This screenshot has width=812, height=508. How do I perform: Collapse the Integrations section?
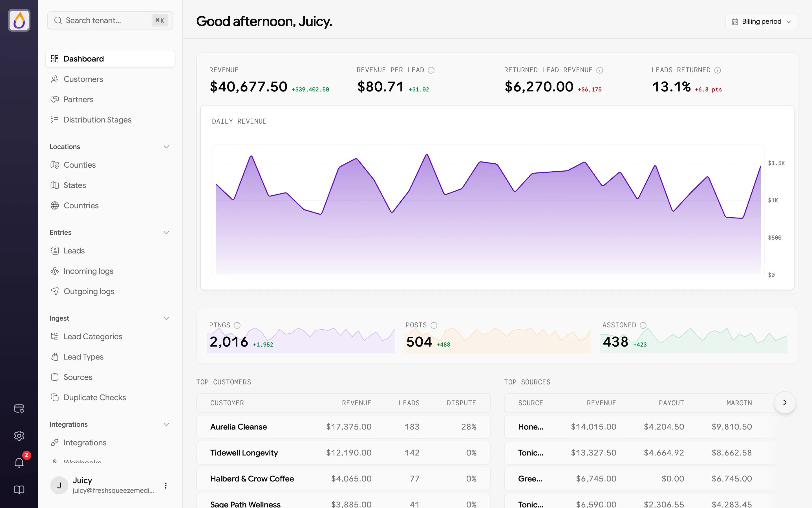tap(166, 424)
